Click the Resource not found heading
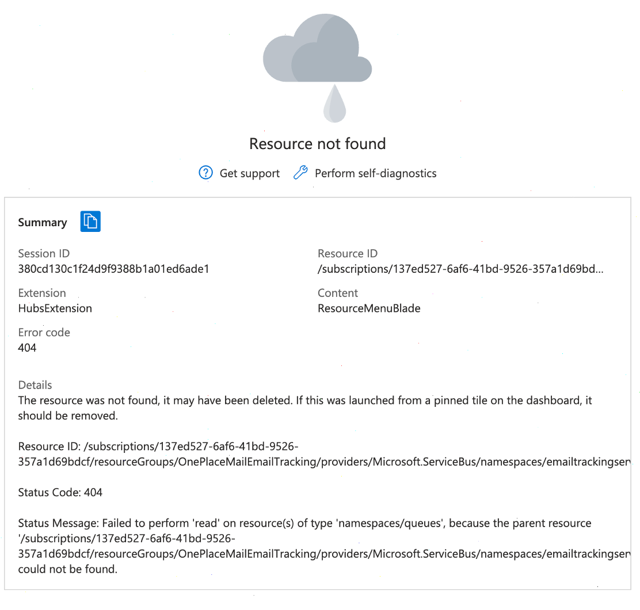Screen dimensions: 640x610 (318, 144)
